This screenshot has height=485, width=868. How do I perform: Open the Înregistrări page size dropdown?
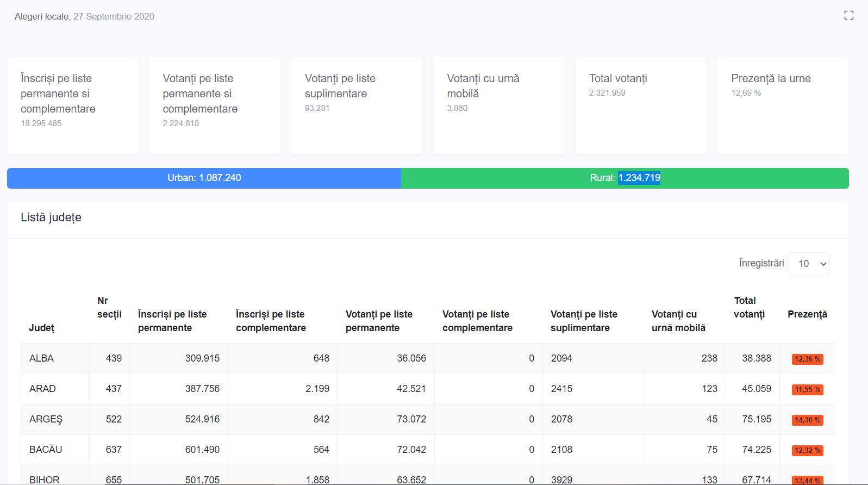pyautogui.click(x=808, y=264)
